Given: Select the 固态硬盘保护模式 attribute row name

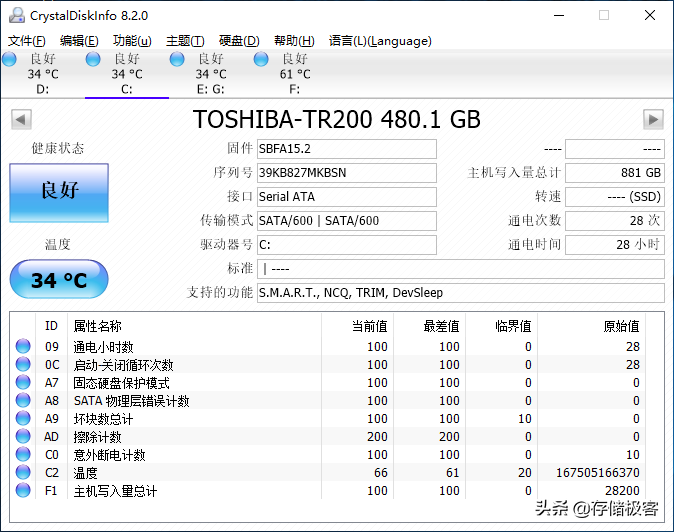Looking at the screenshot, I should pyautogui.click(x=121, y=383).
